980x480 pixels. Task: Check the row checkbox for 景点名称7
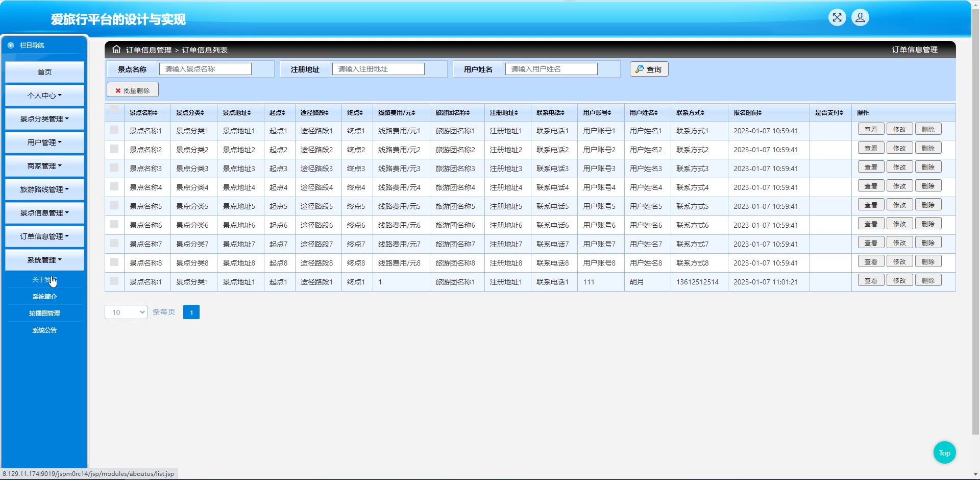point(114,243)
